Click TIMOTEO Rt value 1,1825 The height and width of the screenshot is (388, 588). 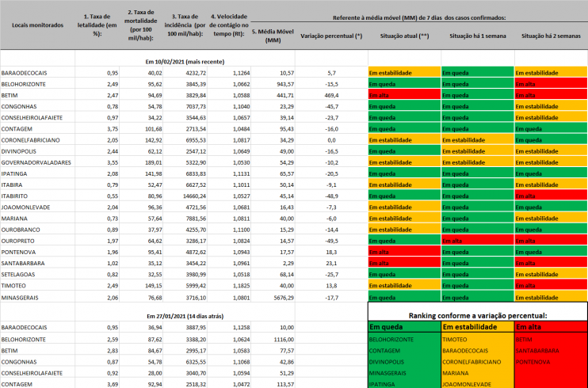(241, 286)
